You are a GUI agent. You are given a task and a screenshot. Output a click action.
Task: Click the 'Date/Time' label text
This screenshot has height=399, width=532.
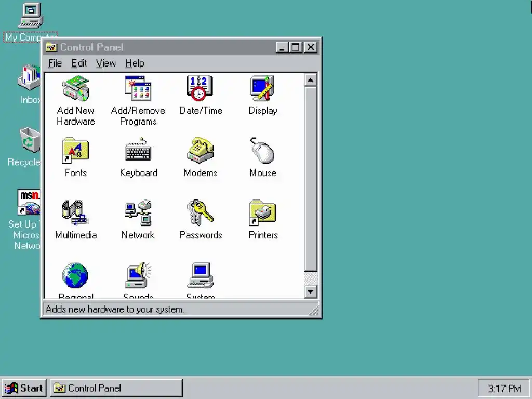pyautogui.click(x=201, y=111)
